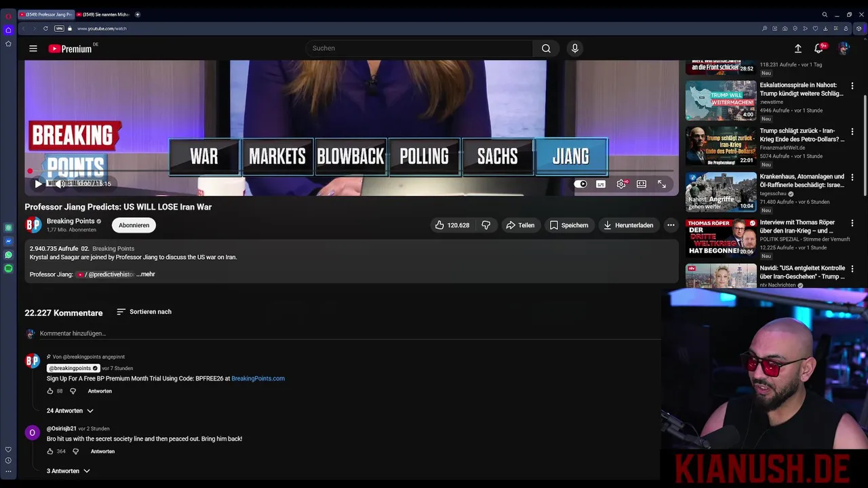
Task: Reload the page
Action: (x=45, y=28)
